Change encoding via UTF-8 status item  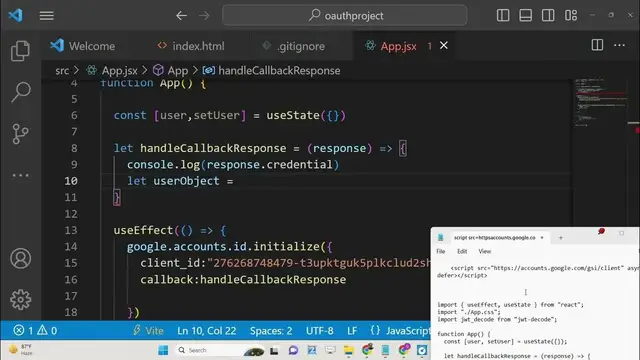[x=320, y=330]
